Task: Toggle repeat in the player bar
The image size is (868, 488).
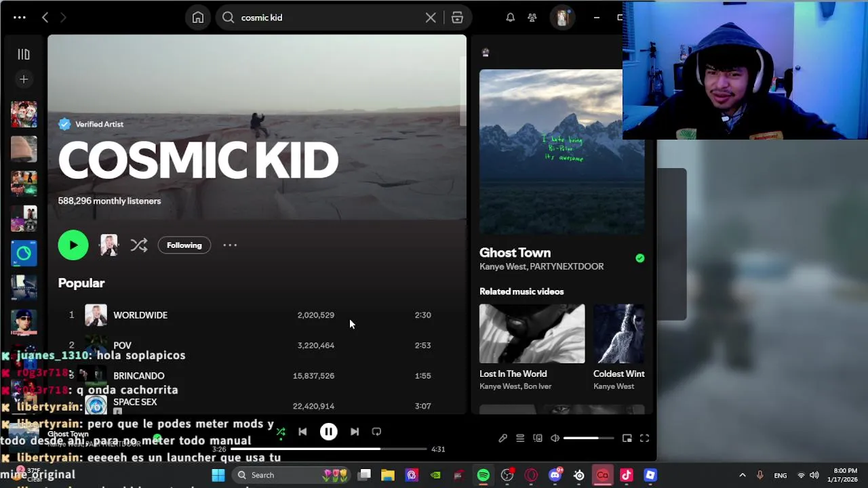Action: pos(376,432)
